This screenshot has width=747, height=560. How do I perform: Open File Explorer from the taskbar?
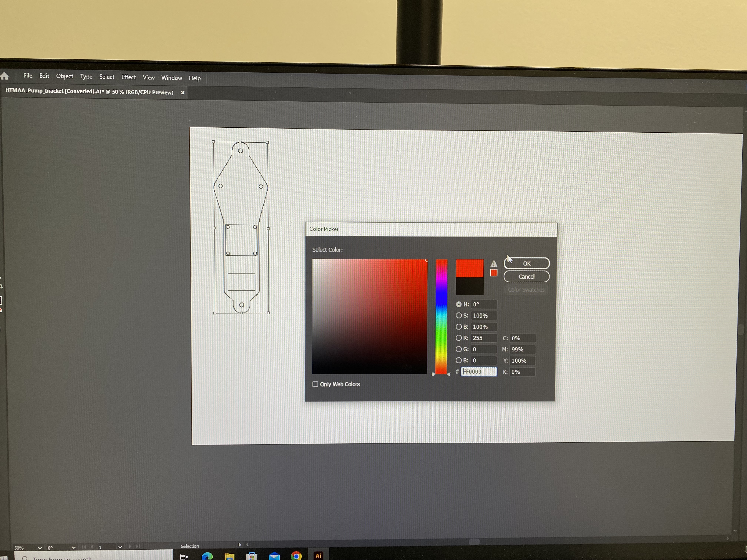[229, 556]
